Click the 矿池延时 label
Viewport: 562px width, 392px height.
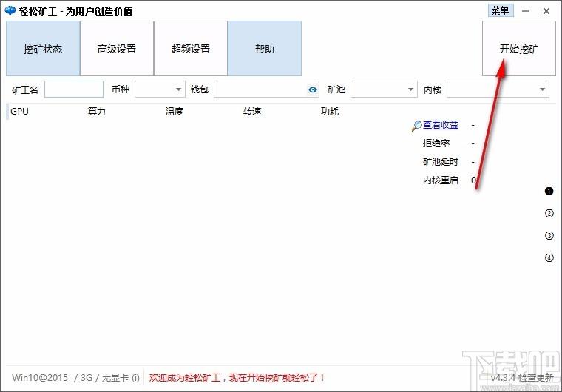(441, 162)
